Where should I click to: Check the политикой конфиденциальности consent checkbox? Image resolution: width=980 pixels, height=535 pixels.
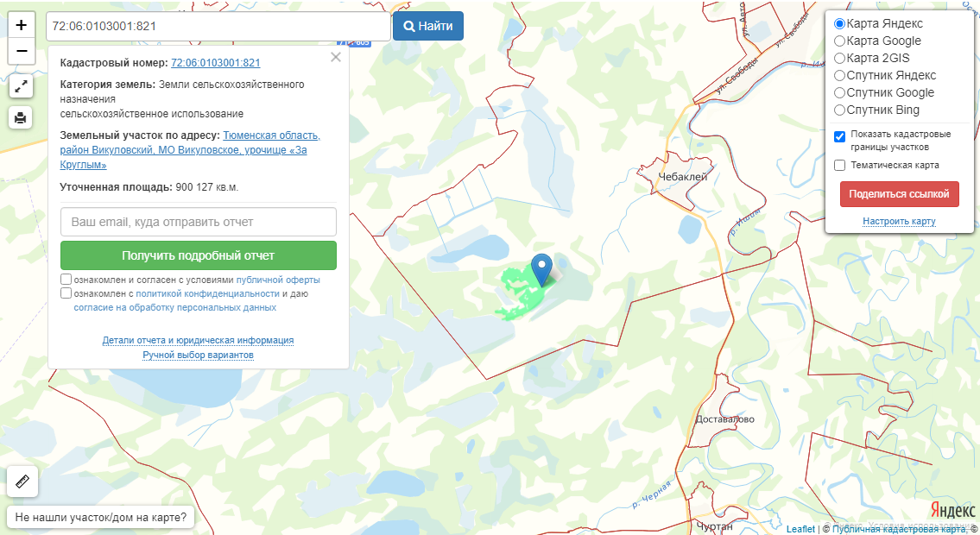66,293
